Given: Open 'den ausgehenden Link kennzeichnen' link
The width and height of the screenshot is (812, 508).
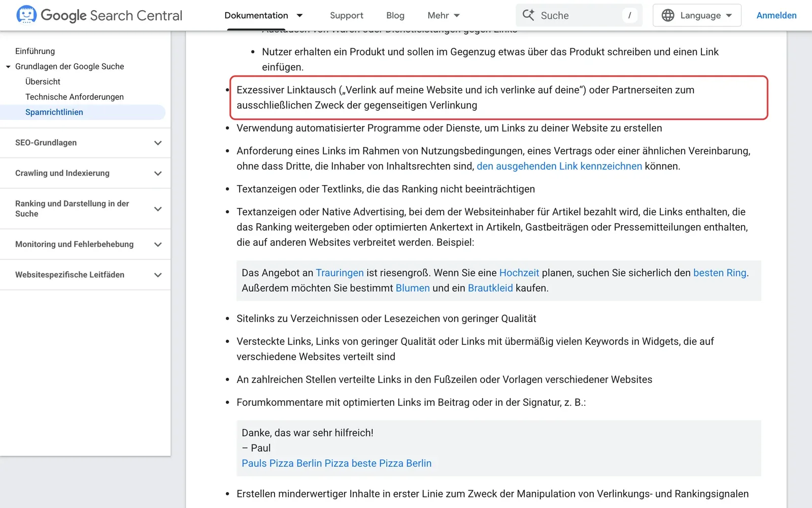Looking at the screenshot, I should click(x=559, y=166).
